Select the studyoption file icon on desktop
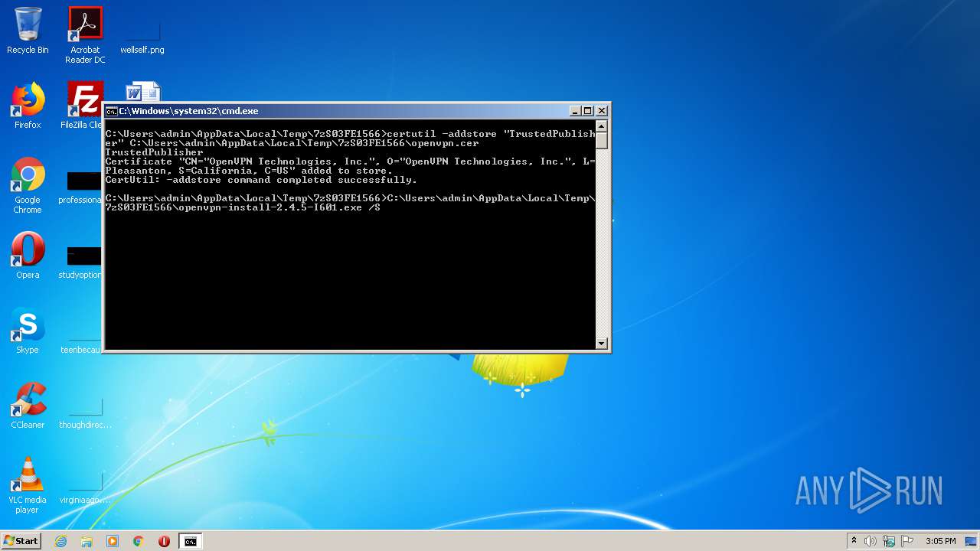980x551 pixels. point(80,262)
